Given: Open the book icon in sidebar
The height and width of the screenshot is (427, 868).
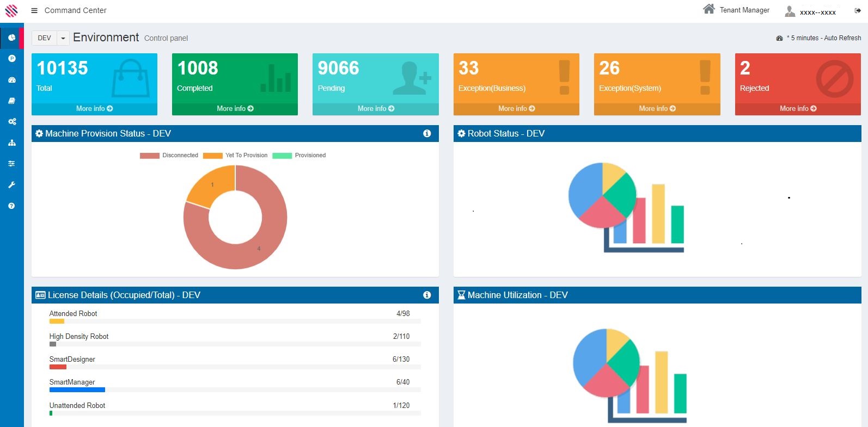Looking at the screenshot, I should tap(11, 101).
